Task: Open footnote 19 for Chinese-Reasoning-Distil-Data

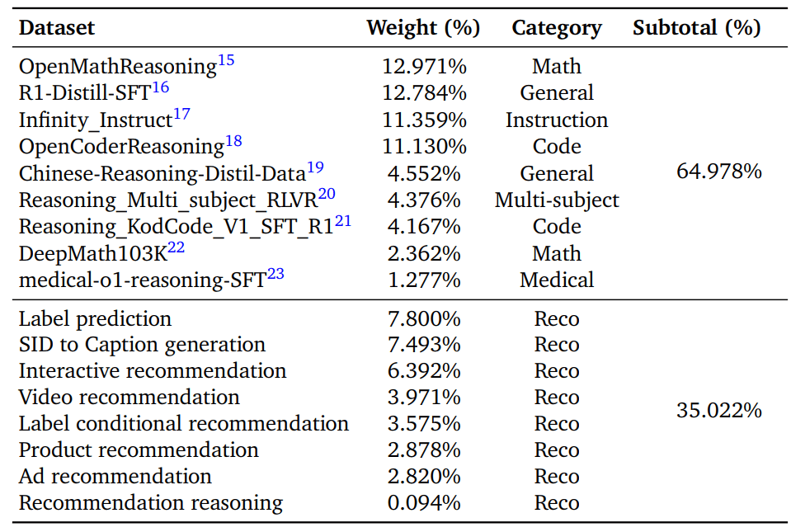Action: [x=315, y=168]
